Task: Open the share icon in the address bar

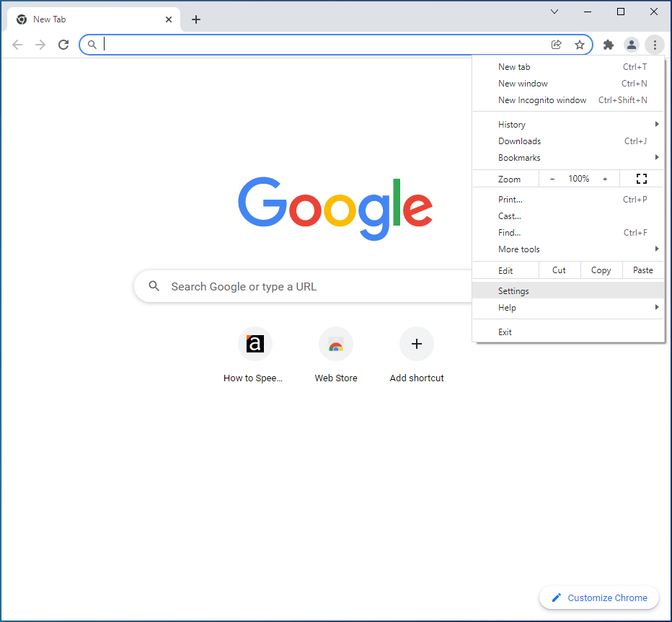Action: click(x=556, y=44)
